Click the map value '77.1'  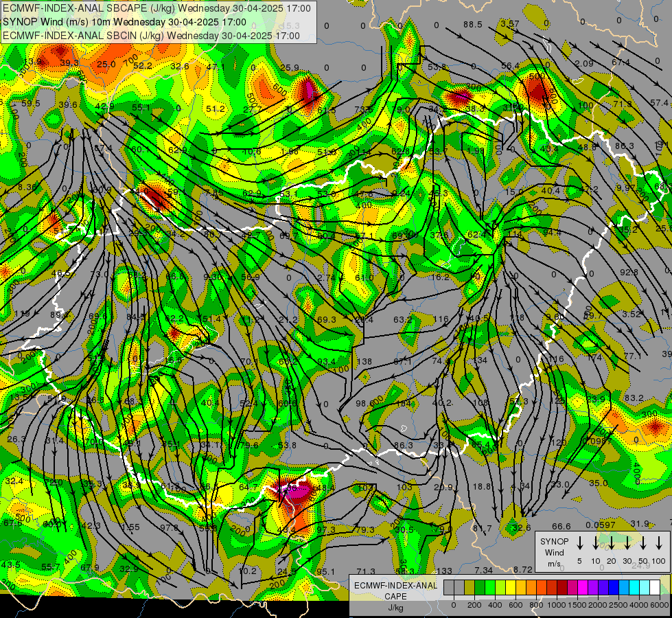(633, 356)
